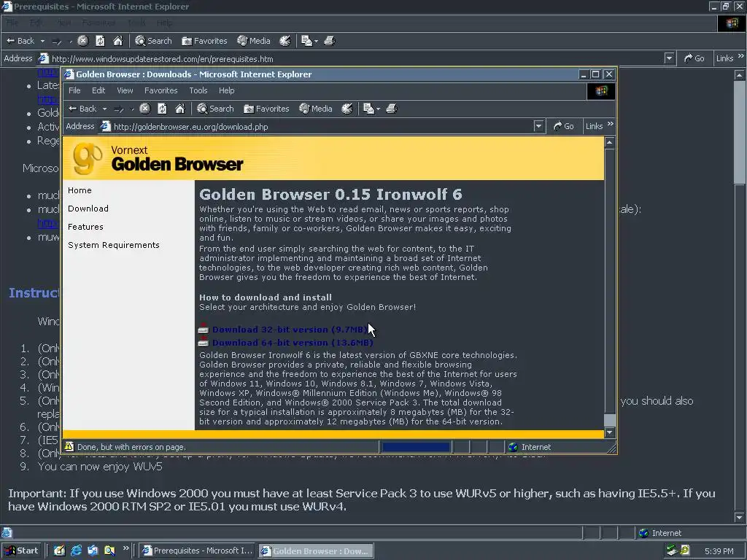Click script error warning icon in status bar
Viewport: 747px width, 560px height.
[69, 447]
